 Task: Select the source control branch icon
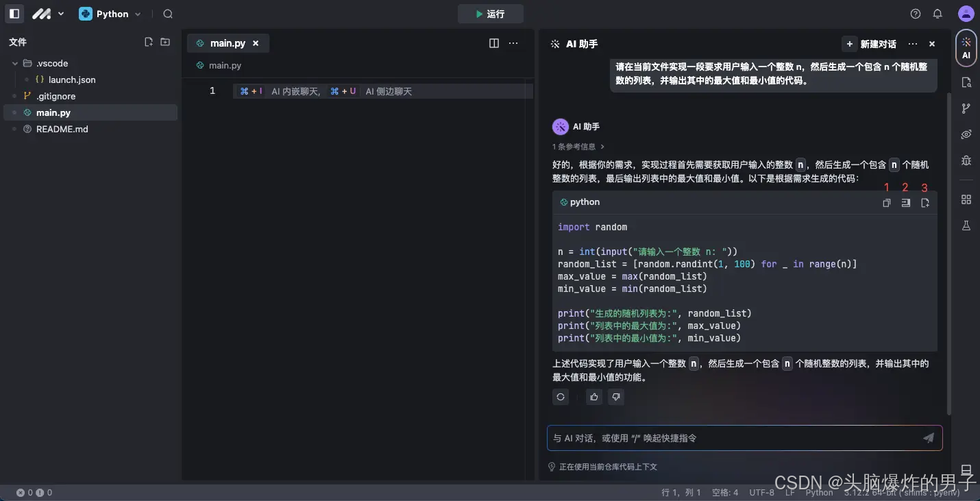coord(966,108)
